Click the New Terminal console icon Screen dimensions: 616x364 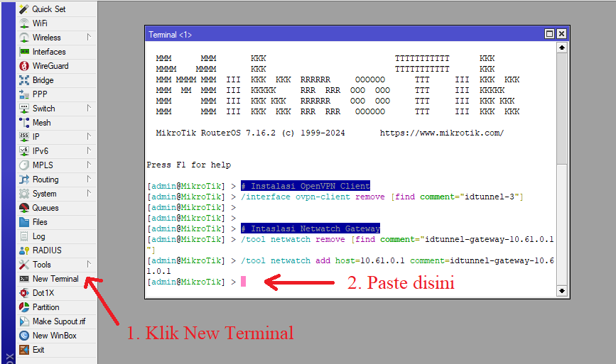(24, 279)
